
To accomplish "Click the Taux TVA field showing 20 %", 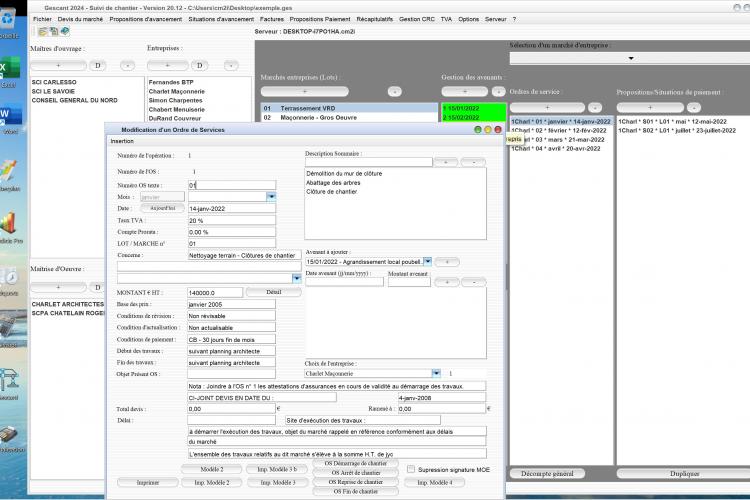I will 232,221.
